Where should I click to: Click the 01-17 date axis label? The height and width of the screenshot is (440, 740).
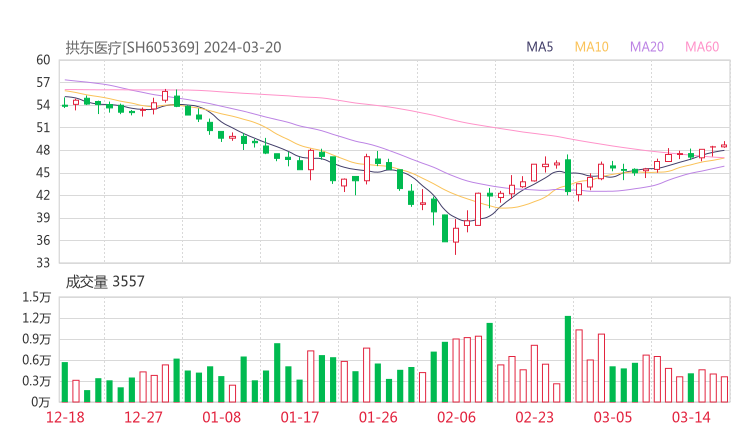[300, 417]
